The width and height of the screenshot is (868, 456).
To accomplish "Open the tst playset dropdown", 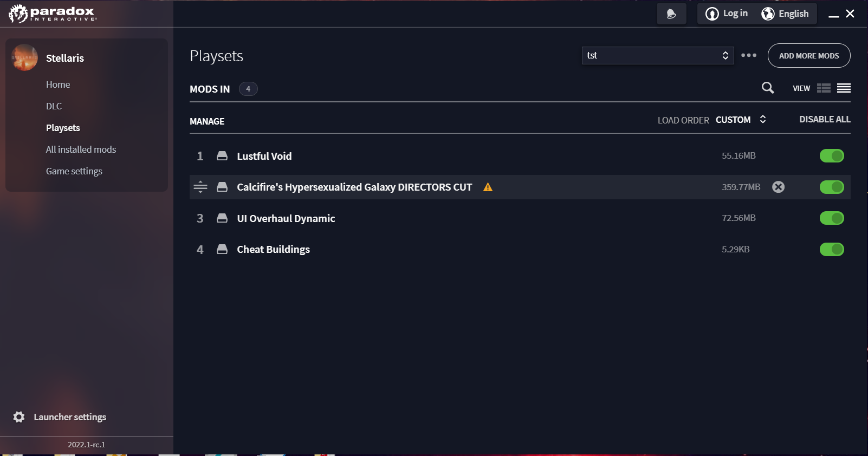I will [658, 55].
